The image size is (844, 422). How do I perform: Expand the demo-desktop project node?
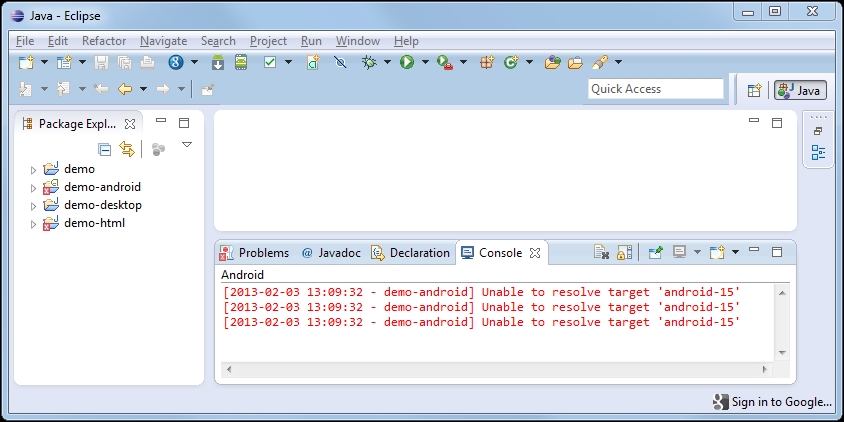[33, 206]
